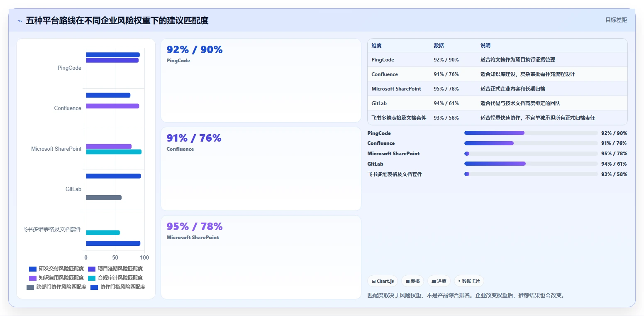644x316 pixels.
Task: Click the 飞书多维表格及文档套件 progress bar
Action: pos(531,174)
